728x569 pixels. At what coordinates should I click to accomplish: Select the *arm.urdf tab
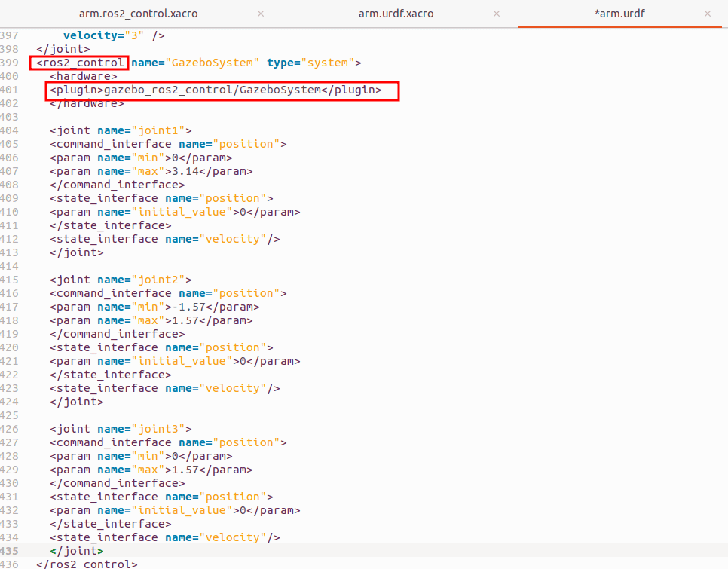click(619, 14)
